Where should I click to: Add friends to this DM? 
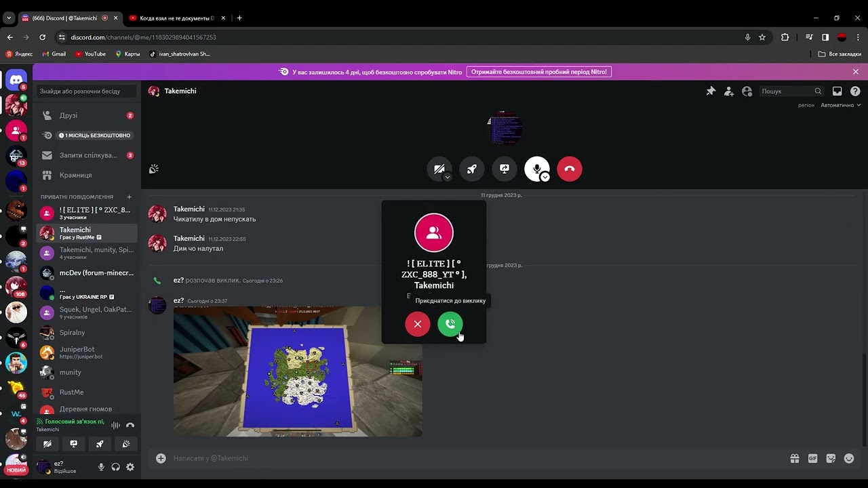point(729,91)
